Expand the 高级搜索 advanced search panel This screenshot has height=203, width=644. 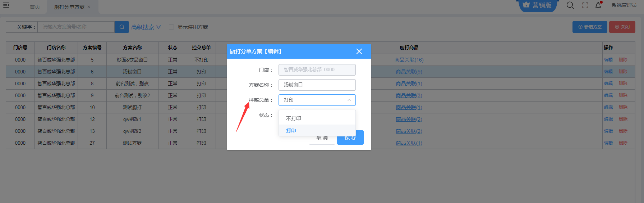tap(146, 27)
